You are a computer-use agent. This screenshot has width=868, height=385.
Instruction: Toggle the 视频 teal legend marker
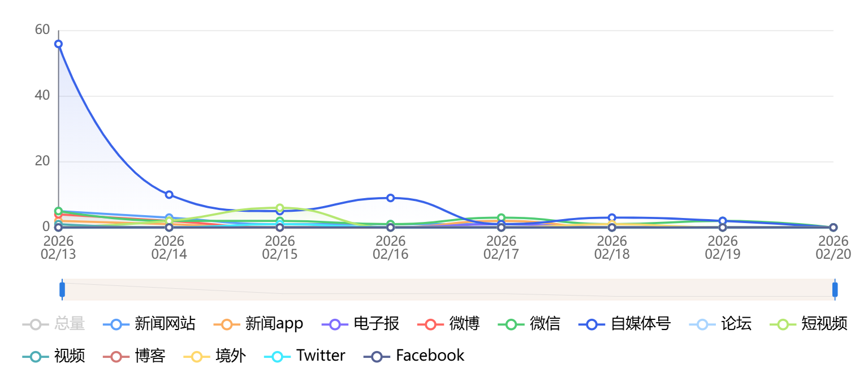[x=36, y=356]
